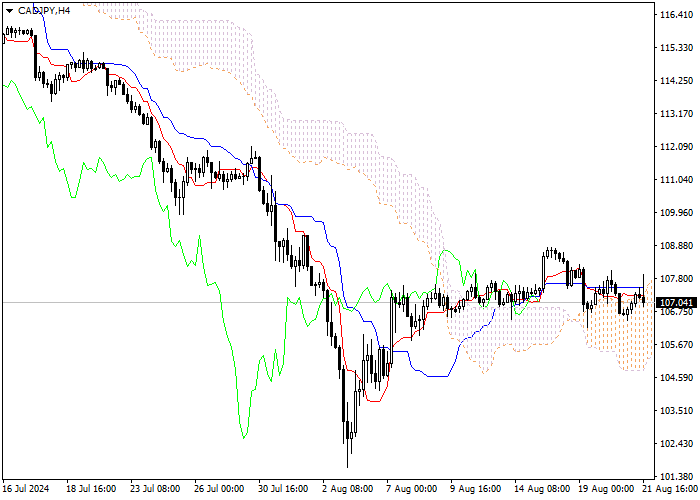Click the 16 Jul 2024 date label
700x500 pixels.
pos(26,489)
